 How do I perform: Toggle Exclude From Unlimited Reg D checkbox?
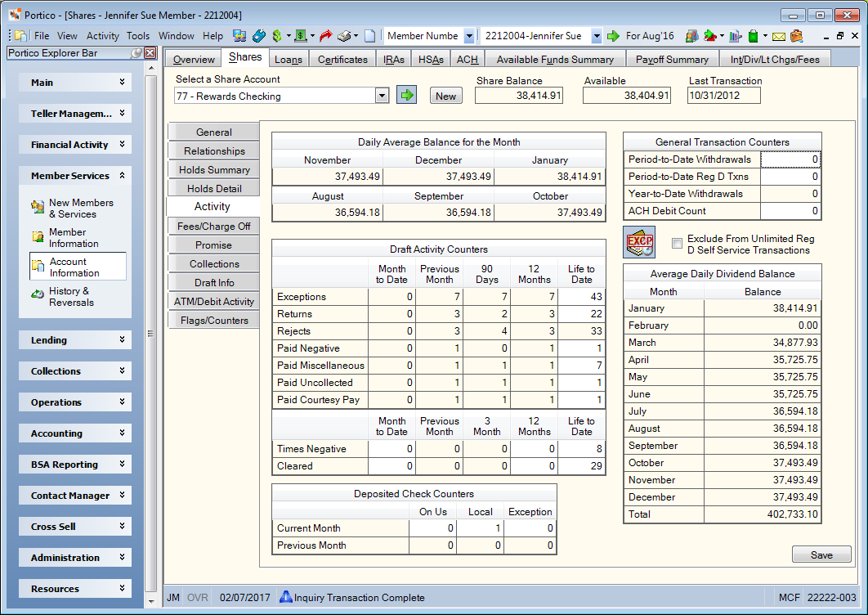[677, 243]
